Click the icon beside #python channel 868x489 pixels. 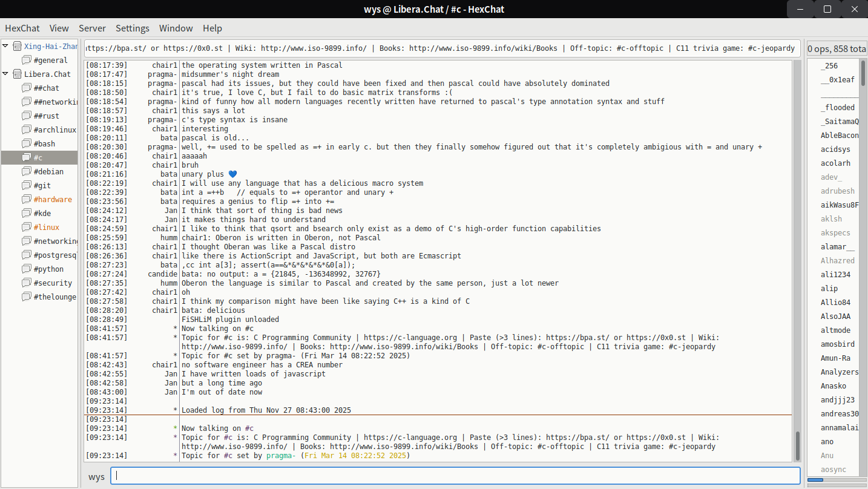pyautogui.click(x=26, y=269)
